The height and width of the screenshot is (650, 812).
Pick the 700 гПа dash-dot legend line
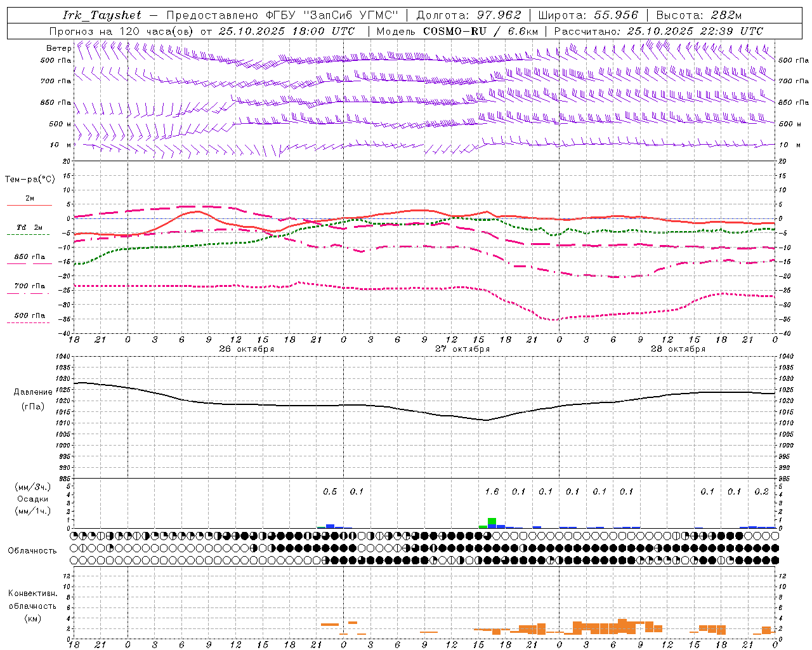tap(28, 293)
